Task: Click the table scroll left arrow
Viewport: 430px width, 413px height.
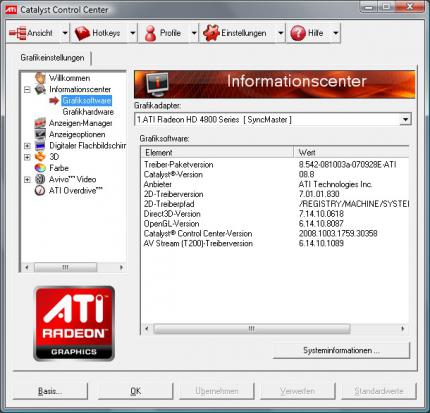Action: pyautogui.click(x=147, y=329)
